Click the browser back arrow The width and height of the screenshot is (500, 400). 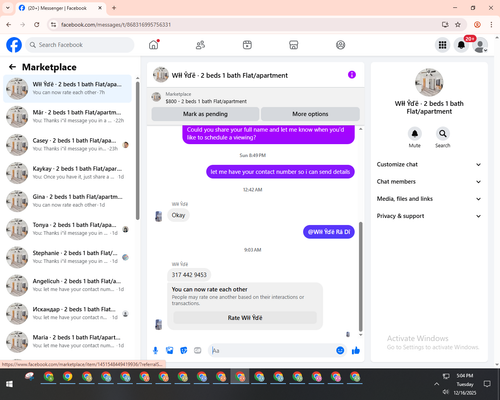tap(9, 25)
